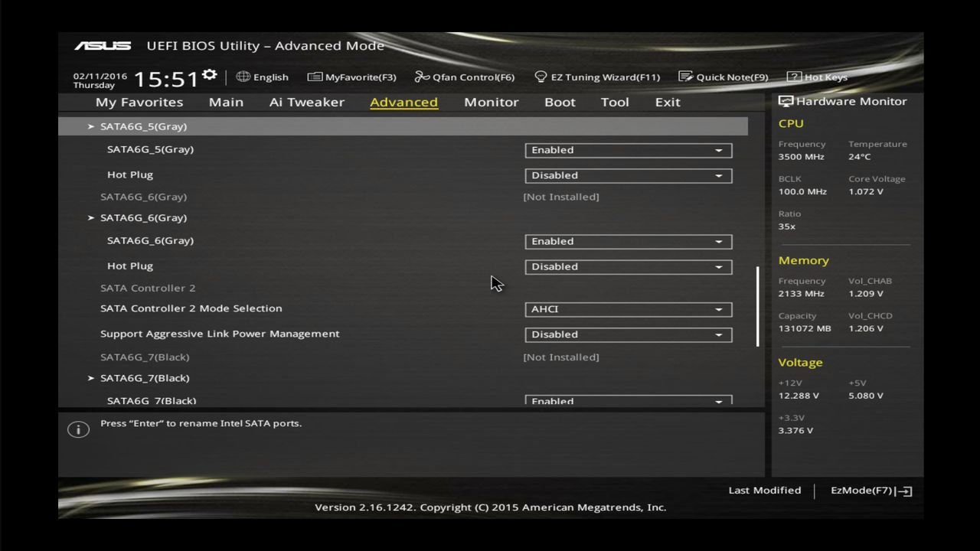
Task: Click SATA6G_6(Gray) Not Installed value
Action: click(561, 197)
